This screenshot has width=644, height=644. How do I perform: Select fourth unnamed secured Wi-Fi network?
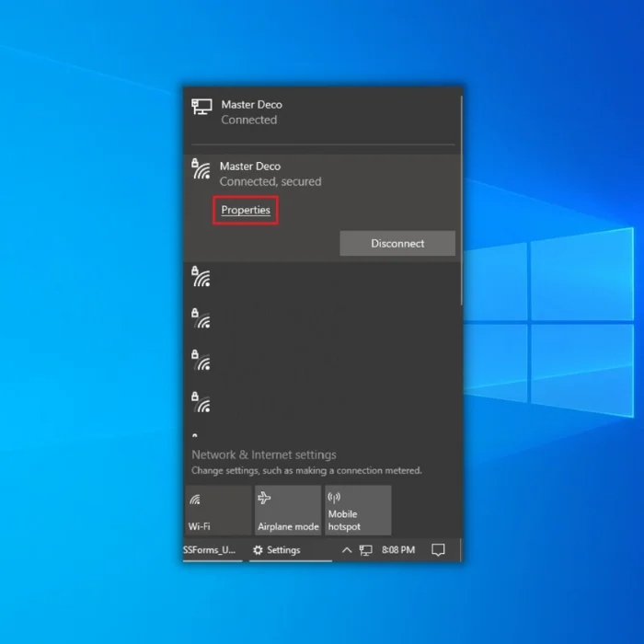click(x=201, y=401)
